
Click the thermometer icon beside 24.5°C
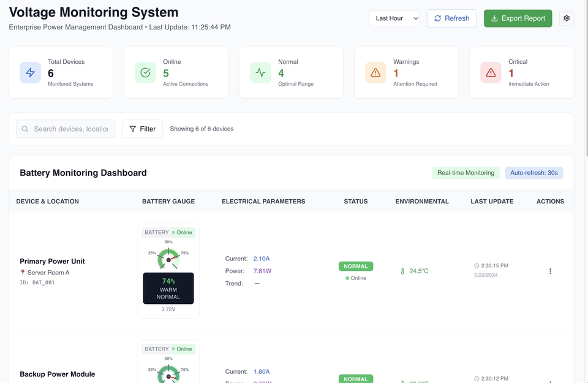click(402, 271)
